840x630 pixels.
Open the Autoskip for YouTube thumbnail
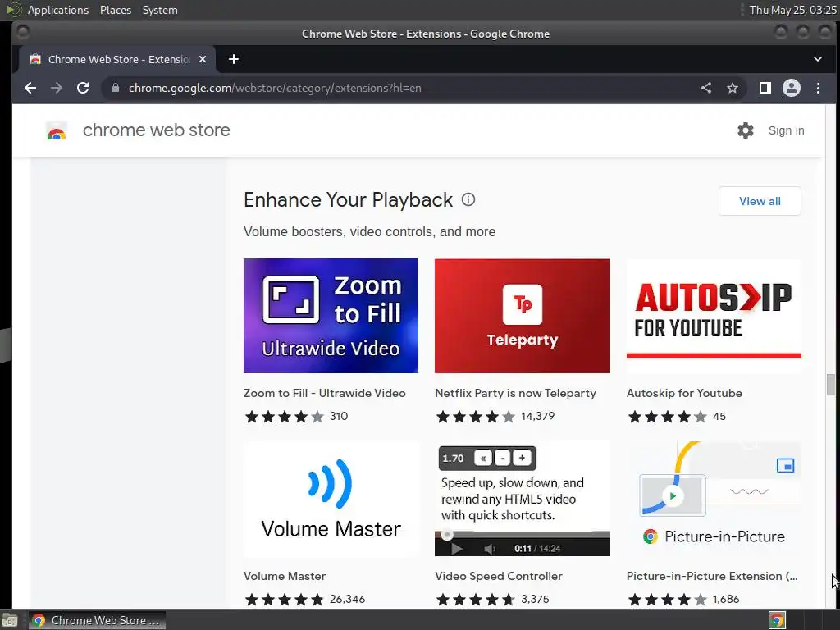714,316
